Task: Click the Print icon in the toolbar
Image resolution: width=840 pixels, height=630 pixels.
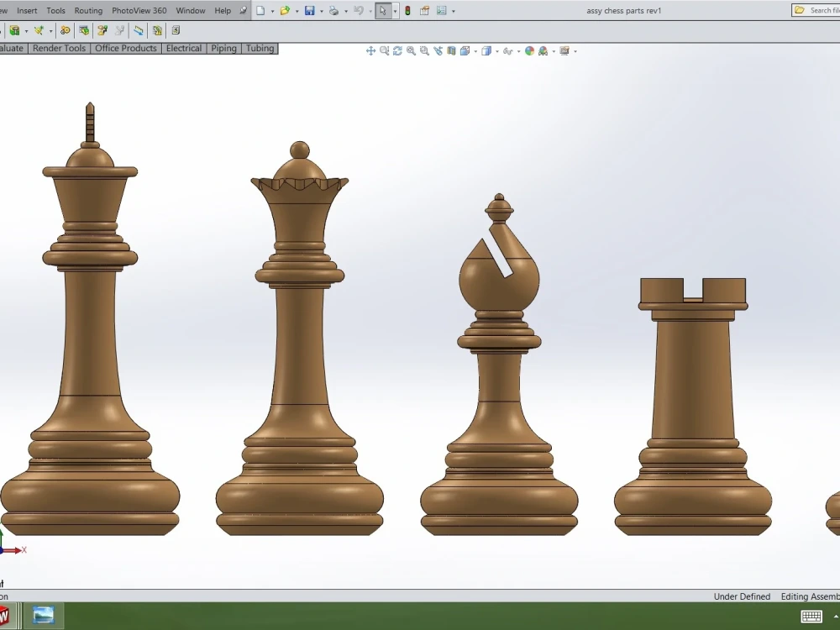Action: [x=334, y=10]
